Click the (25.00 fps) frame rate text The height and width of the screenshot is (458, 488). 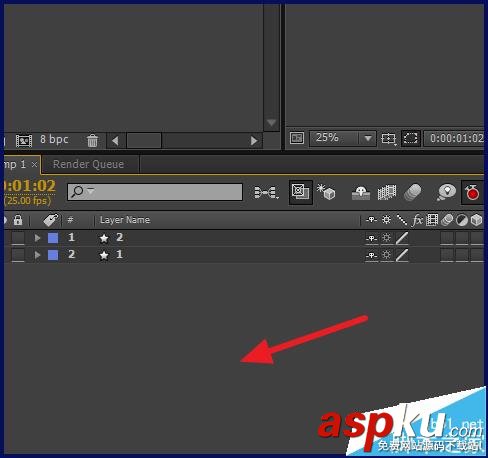(x=28, y=200)
